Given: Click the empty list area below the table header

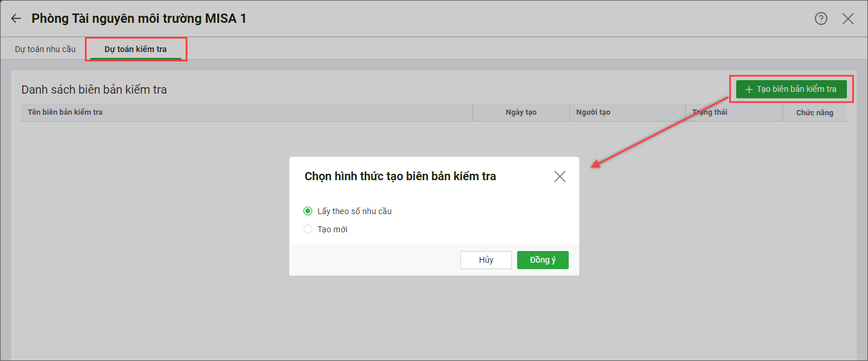Looking at the screenshot, I should pyautogui.click(x=146, y=234).
